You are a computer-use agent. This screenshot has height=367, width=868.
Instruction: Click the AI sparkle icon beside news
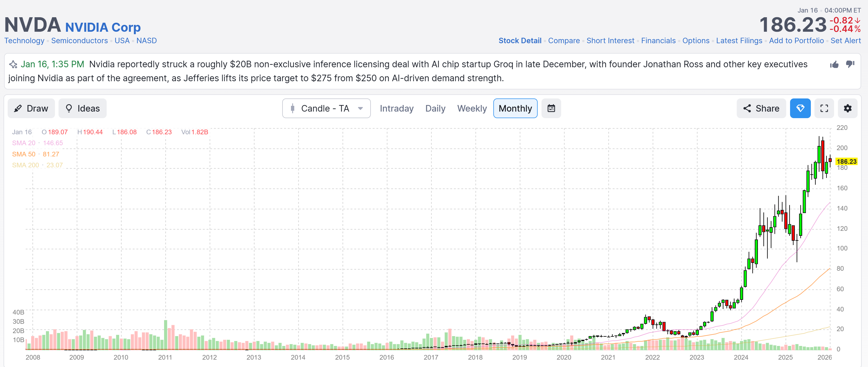13,64
